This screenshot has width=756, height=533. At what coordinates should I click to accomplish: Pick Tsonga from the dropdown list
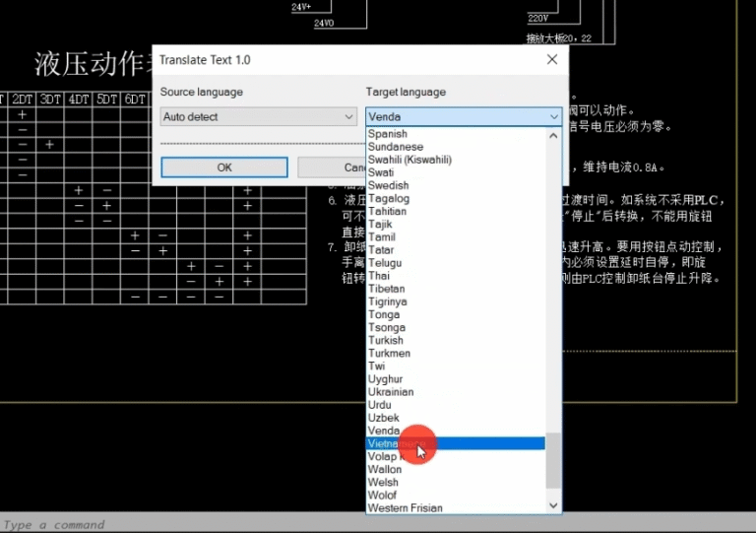(456, 327)
